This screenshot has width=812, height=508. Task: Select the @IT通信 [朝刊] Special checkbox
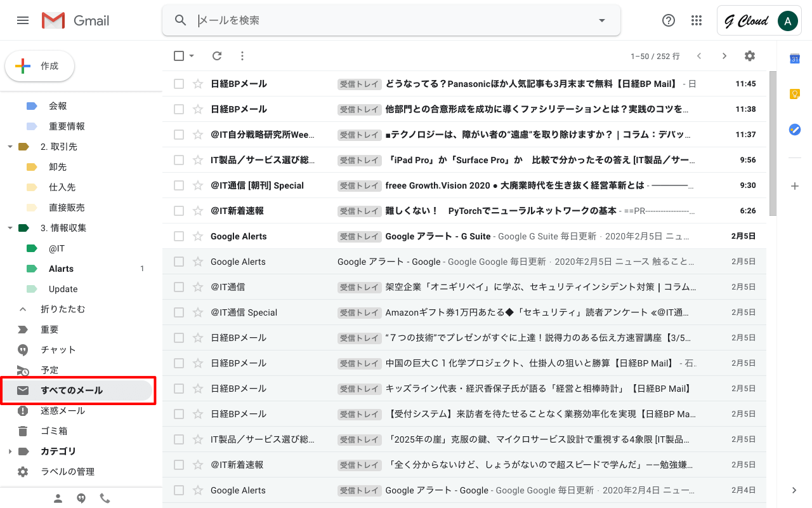click(179, 185)
